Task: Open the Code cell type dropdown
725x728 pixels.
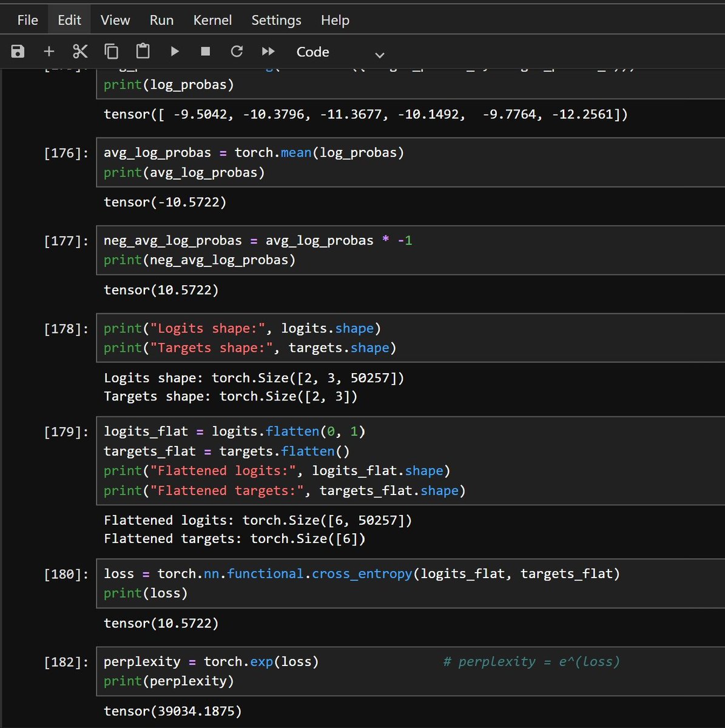Action: pos(340,52)
